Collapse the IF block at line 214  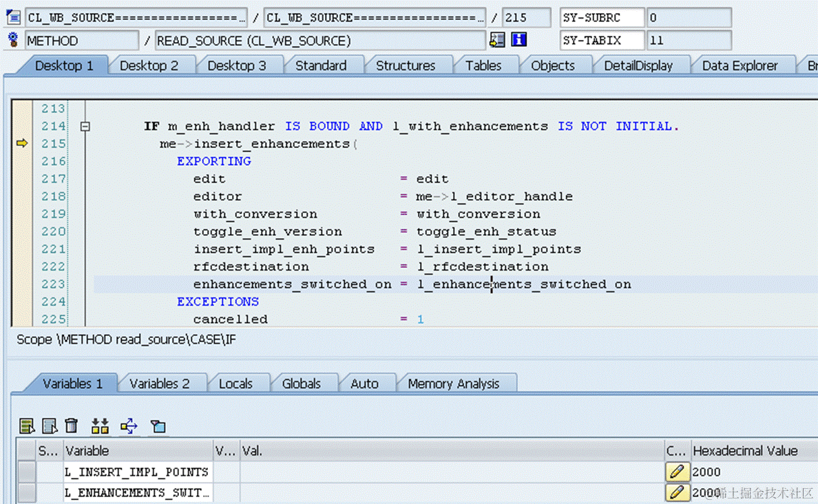[85, 126]
